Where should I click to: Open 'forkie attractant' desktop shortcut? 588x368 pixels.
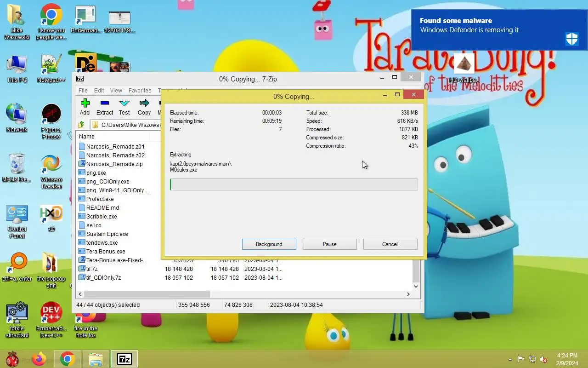point(17,320)
